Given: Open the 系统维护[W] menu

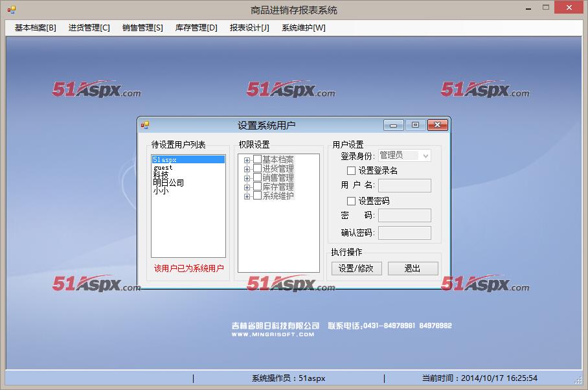Looking at the screenshot, I should click(x=303, y=28).
